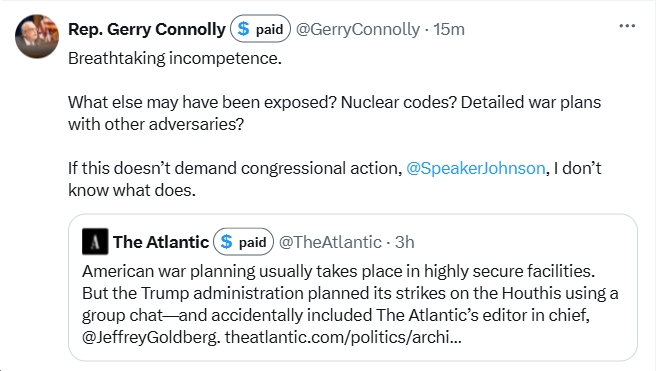Follow the @SpeakerJohnson mention
Screen dimensions: 657x371
[476, 168]
